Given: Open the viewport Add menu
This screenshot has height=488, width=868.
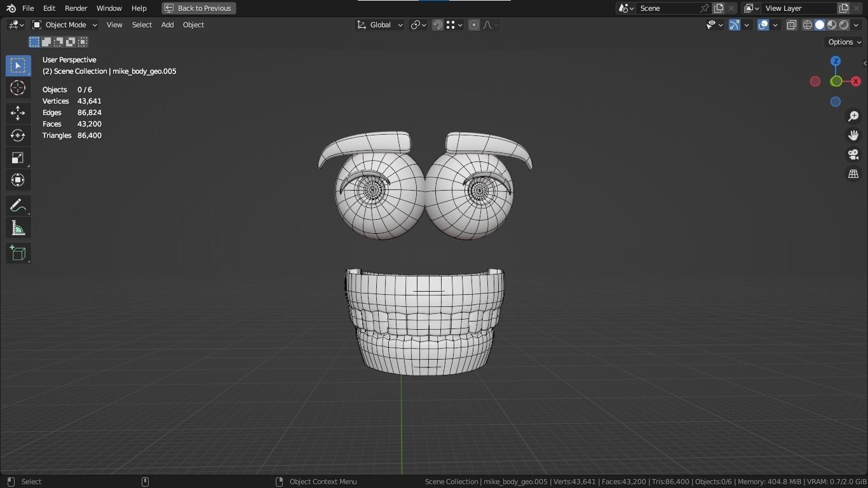Looking at the screenshot, I should click(167, 25).
